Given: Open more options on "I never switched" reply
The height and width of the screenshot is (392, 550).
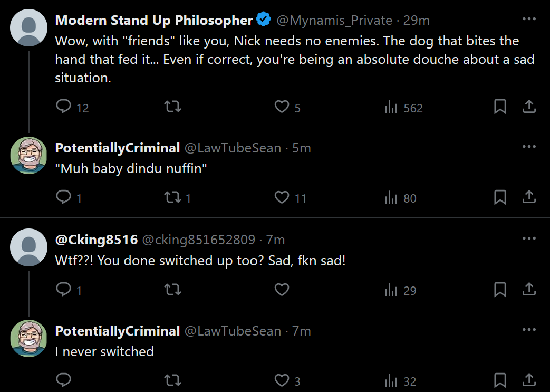Looking at the screenshot, I should 529,330.
